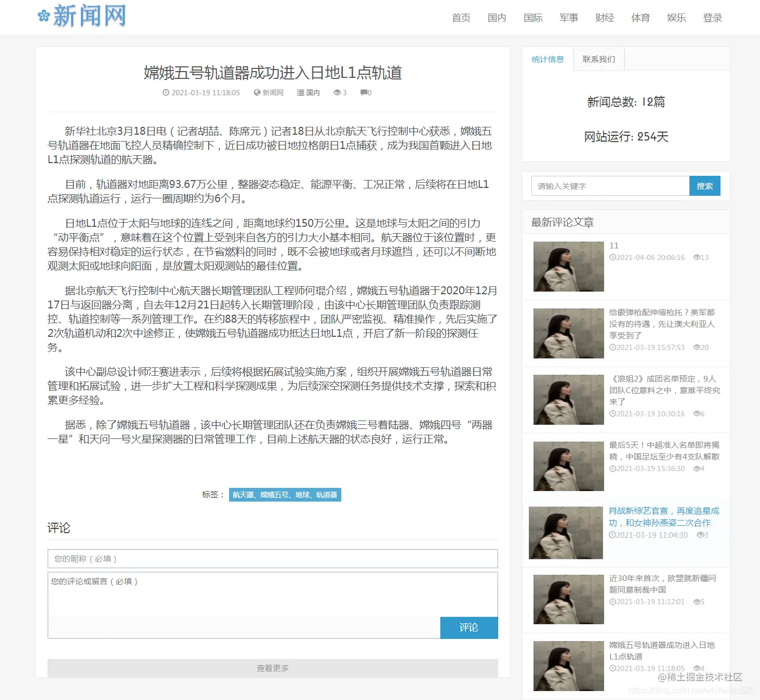Image resolution: width=760 pixels, height=700 pixels.
Task: Click the clock icon beside the article date
Action: point(166,93)
